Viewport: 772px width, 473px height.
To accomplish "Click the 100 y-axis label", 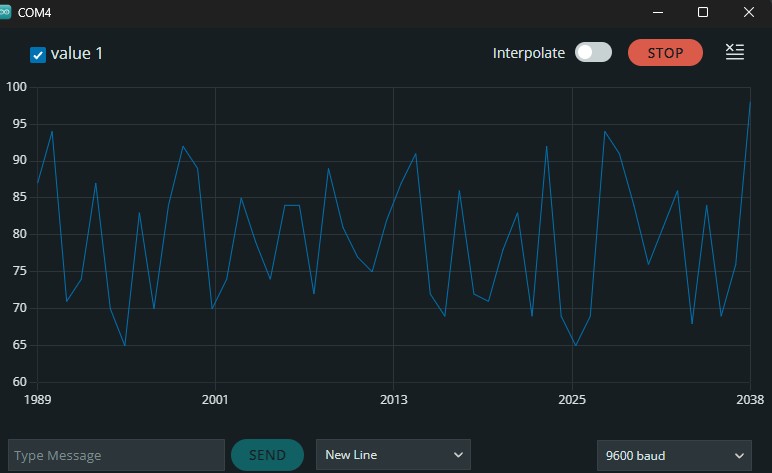I will pos(16,87).
